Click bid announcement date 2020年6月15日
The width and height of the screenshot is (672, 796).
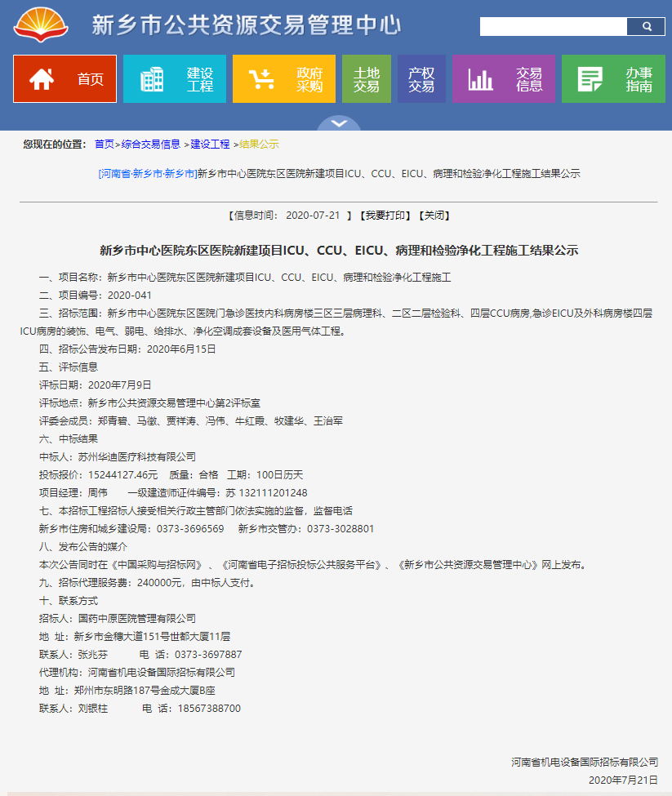[x=182, y=349]
